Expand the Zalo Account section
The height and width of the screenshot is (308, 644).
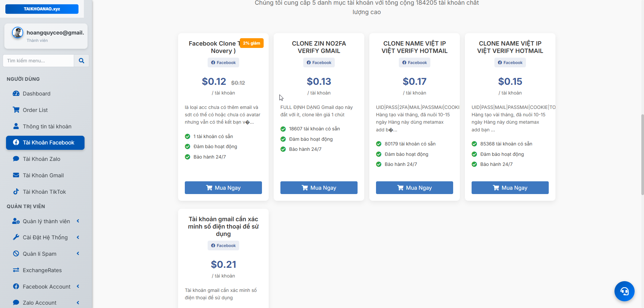(x=78, y=303)
